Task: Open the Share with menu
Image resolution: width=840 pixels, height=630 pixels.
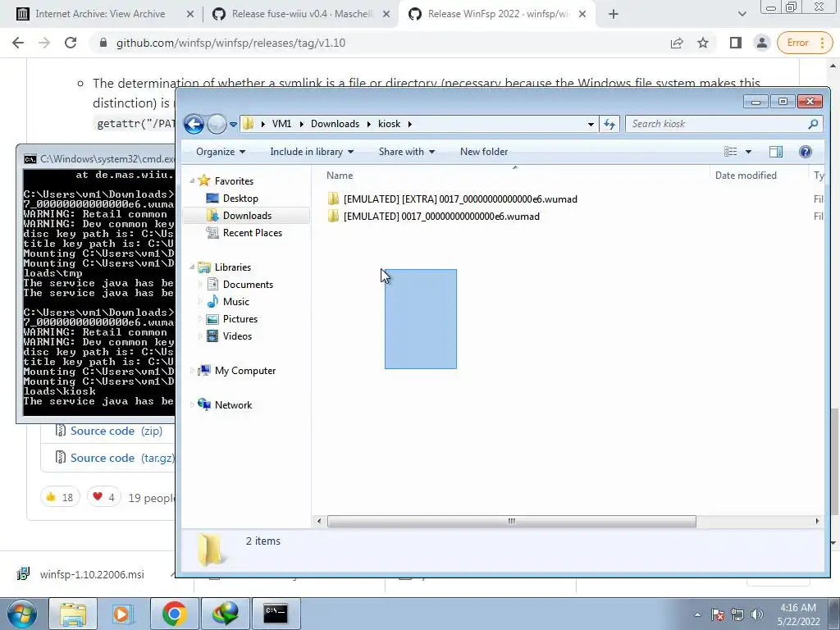Action: 407,152
